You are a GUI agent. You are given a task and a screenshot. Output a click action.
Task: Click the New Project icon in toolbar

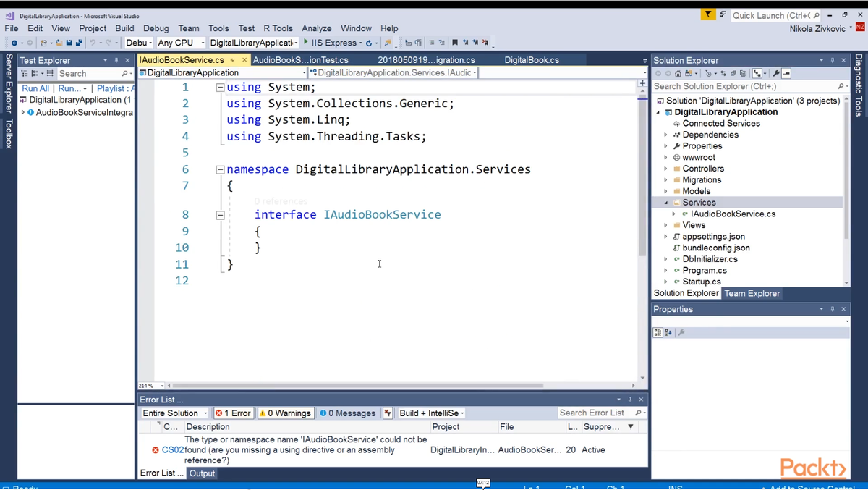click(43, 43)
